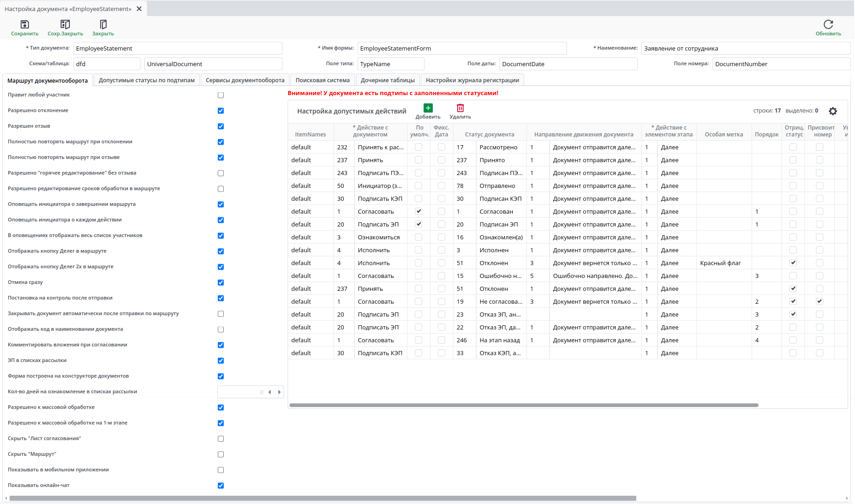Click the table field containing 'UniversalDocument'
Screen dimensions: 855x504
(213, 64)
